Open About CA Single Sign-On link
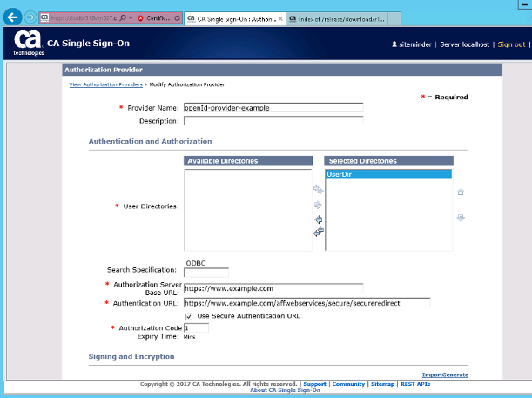The image size is (532, 398). (285, 390)
